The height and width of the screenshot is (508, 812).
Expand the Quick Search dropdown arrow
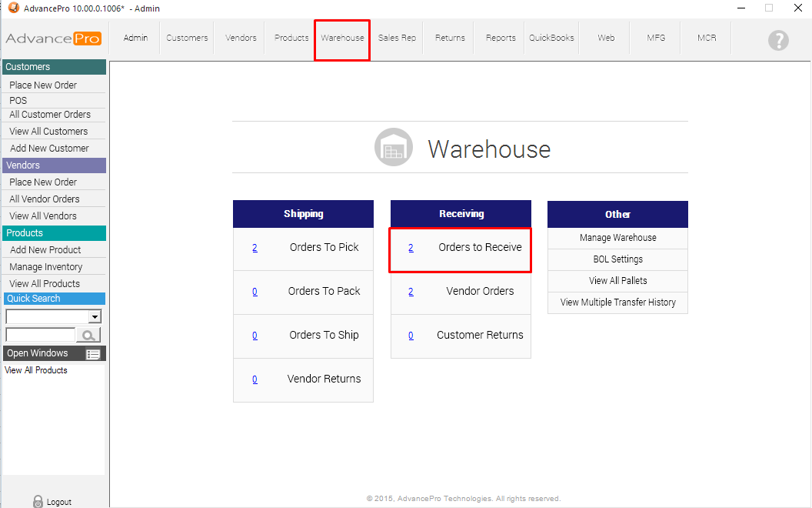pyautogui.click(x=95, y=316)
